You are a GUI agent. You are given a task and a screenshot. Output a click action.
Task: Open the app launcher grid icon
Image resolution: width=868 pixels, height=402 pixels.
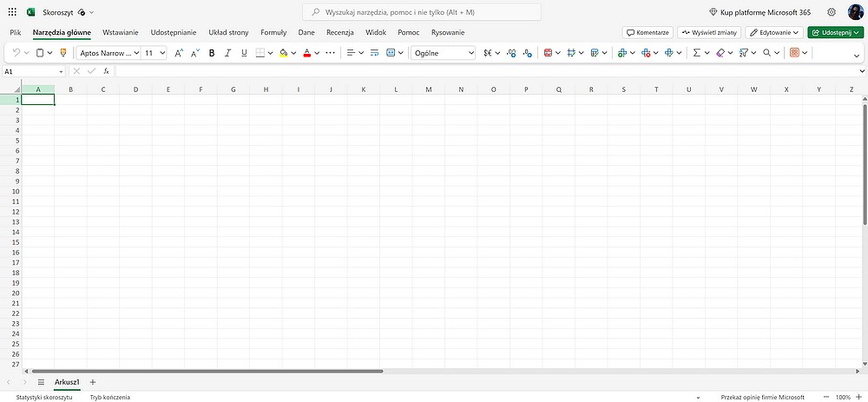point(12,12)
